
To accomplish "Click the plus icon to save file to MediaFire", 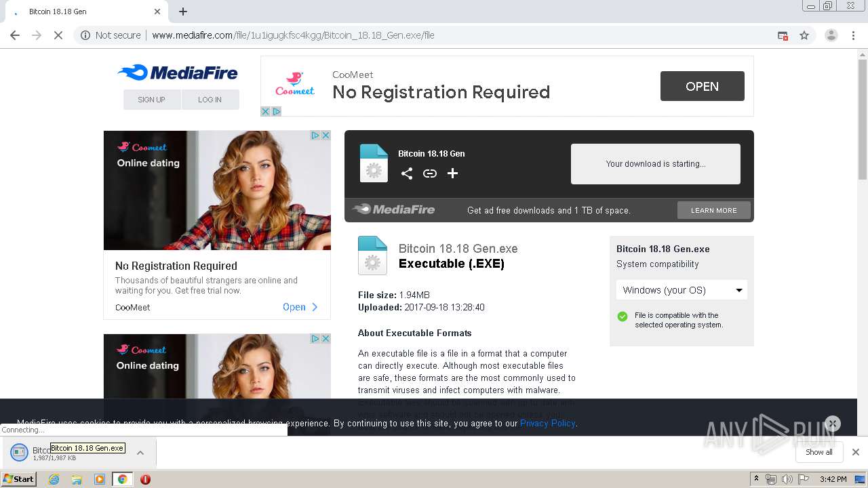I will 453,174.
